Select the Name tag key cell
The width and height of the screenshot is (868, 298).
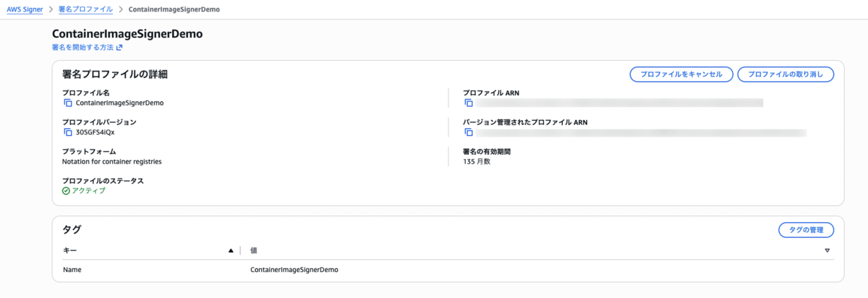pos(72,270)
